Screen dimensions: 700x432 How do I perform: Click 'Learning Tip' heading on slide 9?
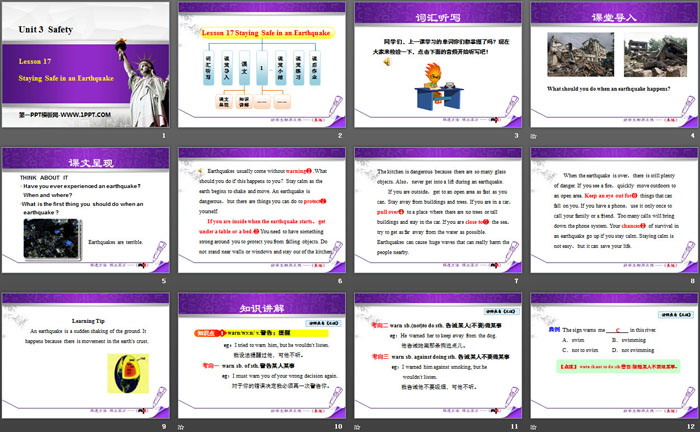click(88, 321)
